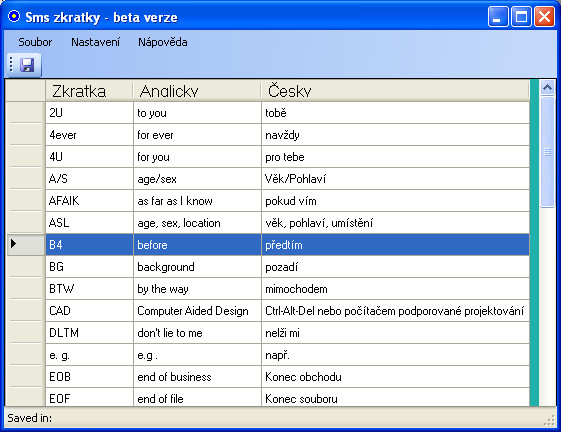This screenshot has width=561, height=432.
Task: Click the cell 'end of business'
Action: click(x=197, y=377)
